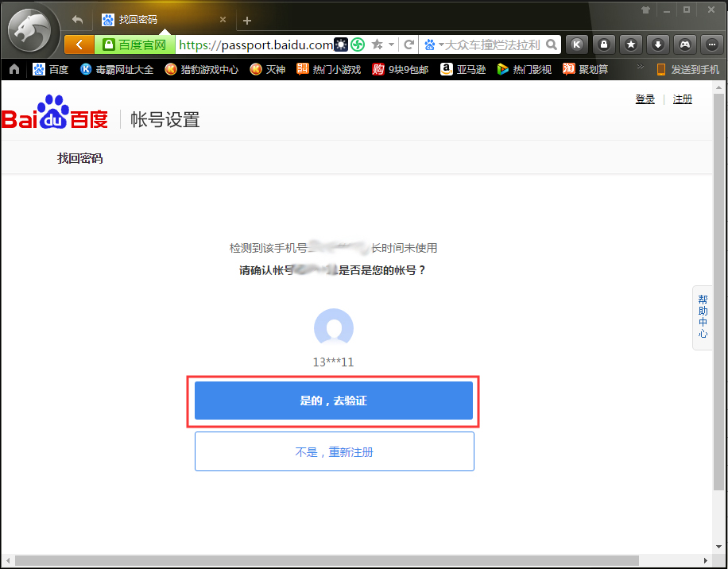This screenshot has height=569, width=728.
Task: Open a new browser tab
Action: click(x=246, y=19)
